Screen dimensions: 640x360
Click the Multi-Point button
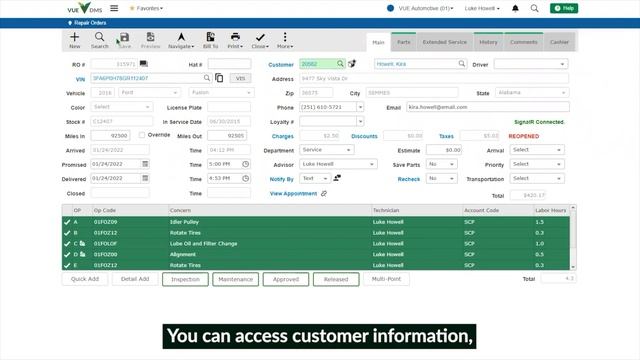tap(386, 279)
